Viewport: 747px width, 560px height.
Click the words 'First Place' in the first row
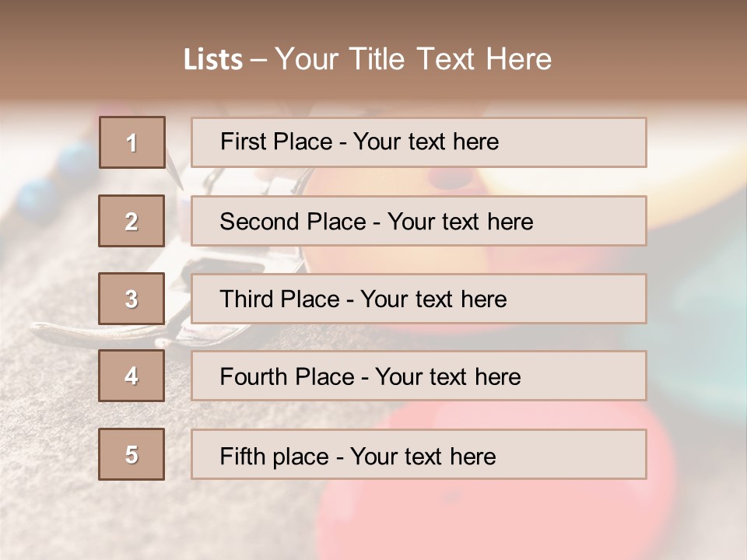(276, 142)
